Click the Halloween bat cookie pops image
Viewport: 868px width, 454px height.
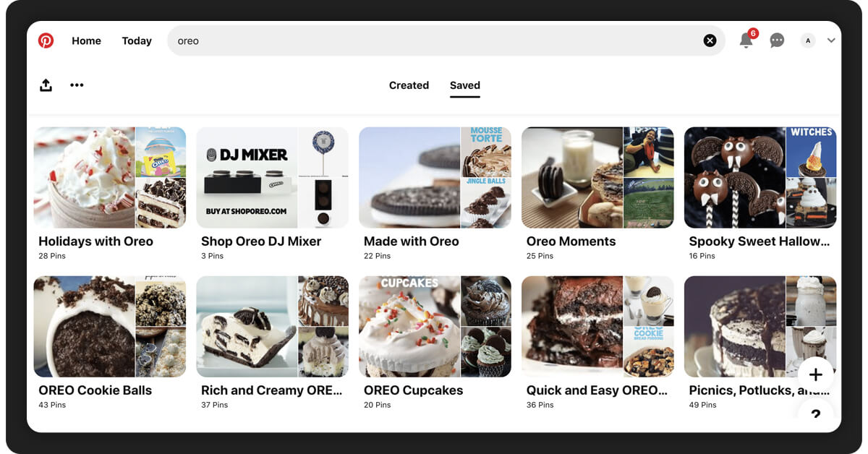point(735,178)
